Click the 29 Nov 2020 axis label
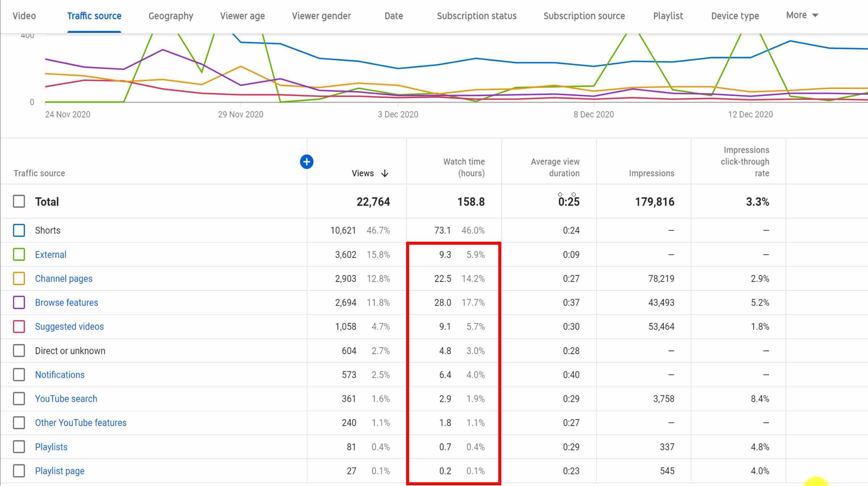This screenshot has width=868, height=486. pos(241,115)
